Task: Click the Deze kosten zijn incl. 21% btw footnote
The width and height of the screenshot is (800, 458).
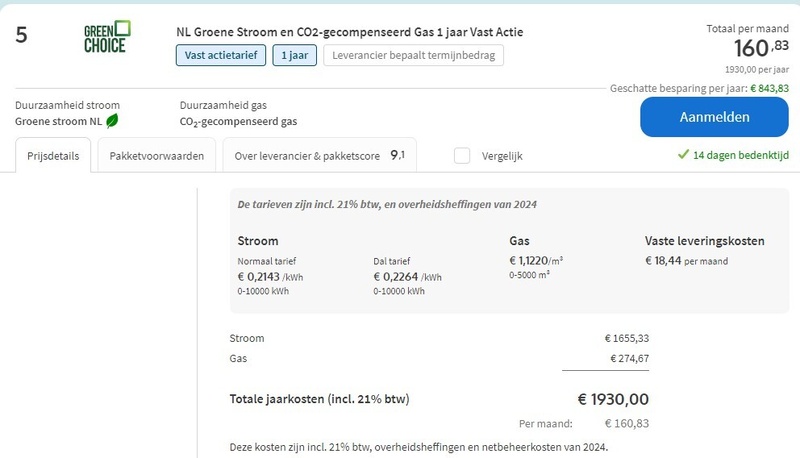Action: (418, 447)
